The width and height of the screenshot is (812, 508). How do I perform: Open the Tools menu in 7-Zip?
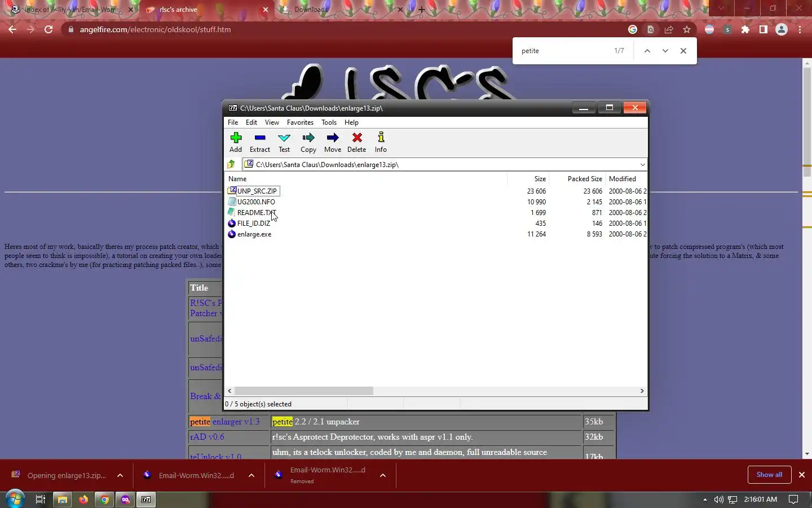[329, 122]
